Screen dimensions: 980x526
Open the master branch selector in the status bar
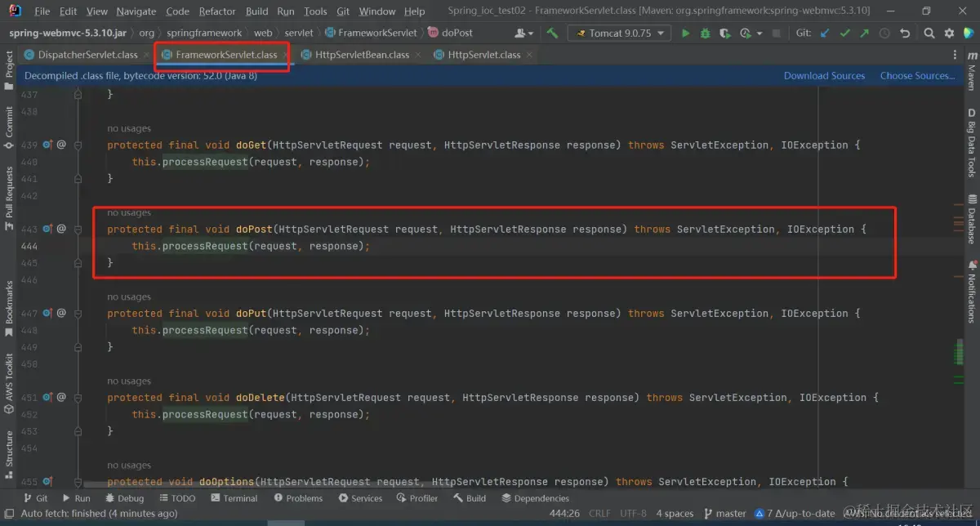click(x=724, y=513)
